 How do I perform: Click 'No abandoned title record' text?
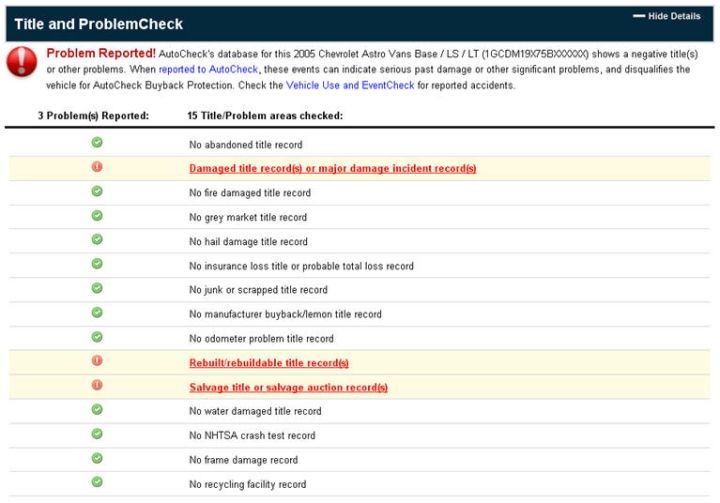(x=246, y=145)
